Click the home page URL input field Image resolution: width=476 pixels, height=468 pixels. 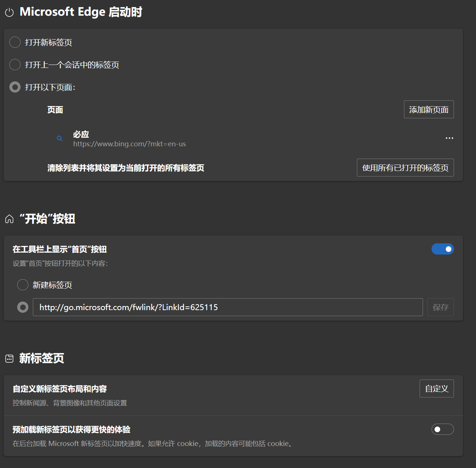228,307
